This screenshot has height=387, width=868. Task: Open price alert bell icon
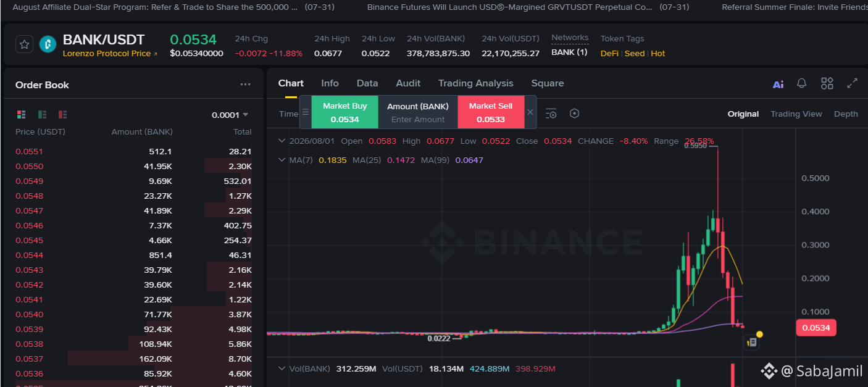tap(802, 83)
